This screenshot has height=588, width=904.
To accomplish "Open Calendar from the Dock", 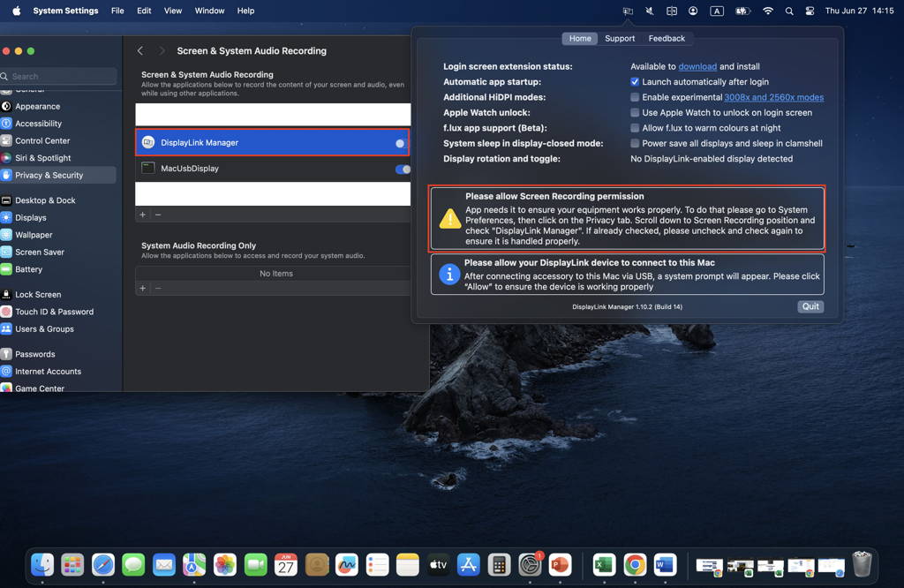I will pos(286,565).
